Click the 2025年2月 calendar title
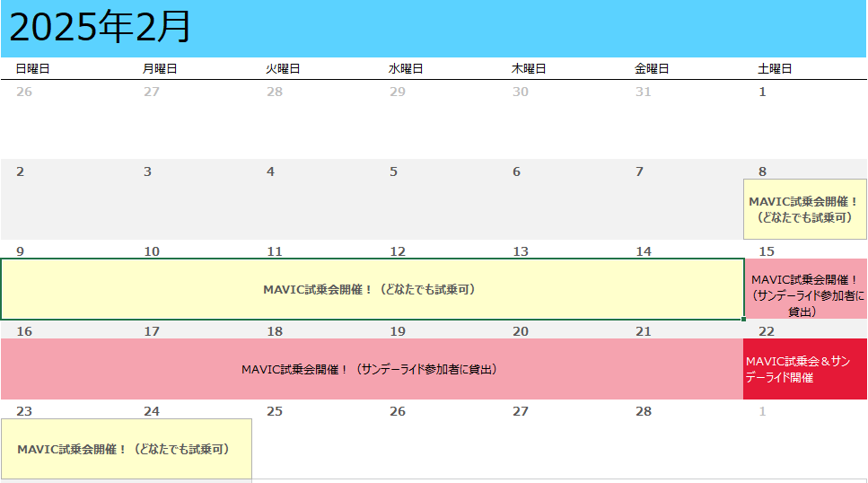 101,28
